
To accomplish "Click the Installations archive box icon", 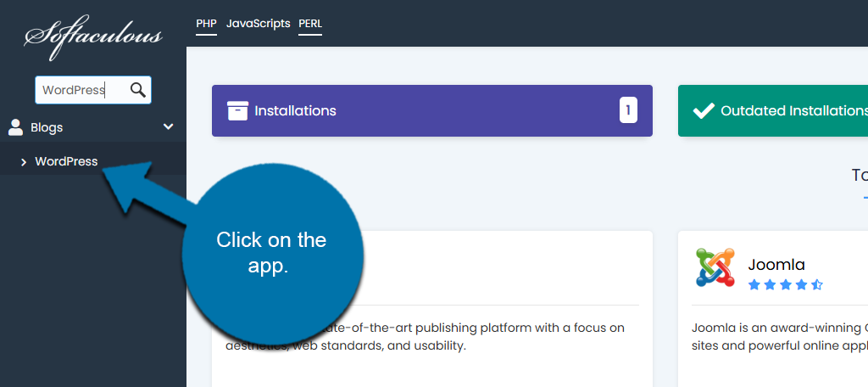I will [x=237, y=110].
